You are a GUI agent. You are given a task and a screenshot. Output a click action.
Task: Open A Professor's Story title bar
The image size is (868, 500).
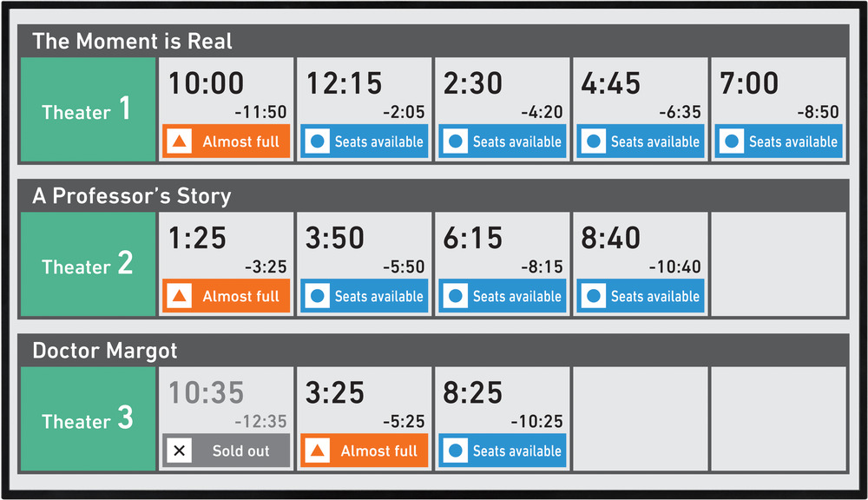433,195
